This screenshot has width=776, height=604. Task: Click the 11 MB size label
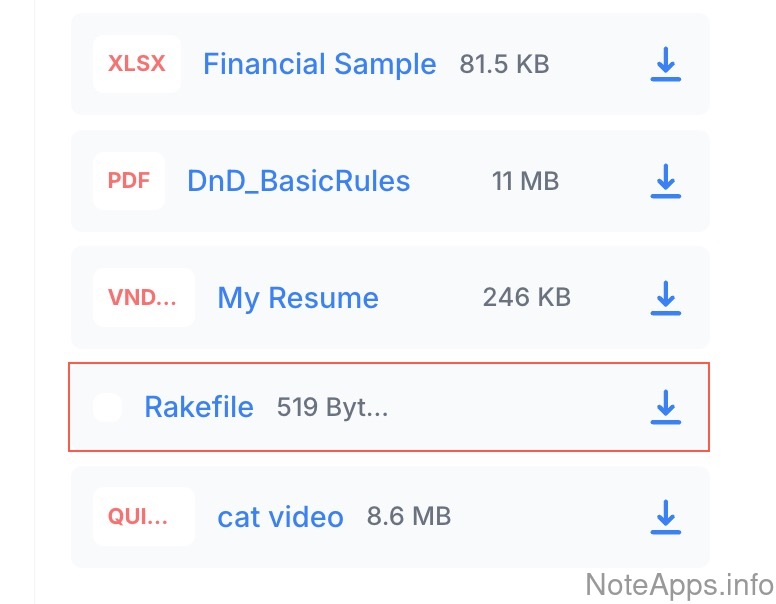(x=525, y=181)
